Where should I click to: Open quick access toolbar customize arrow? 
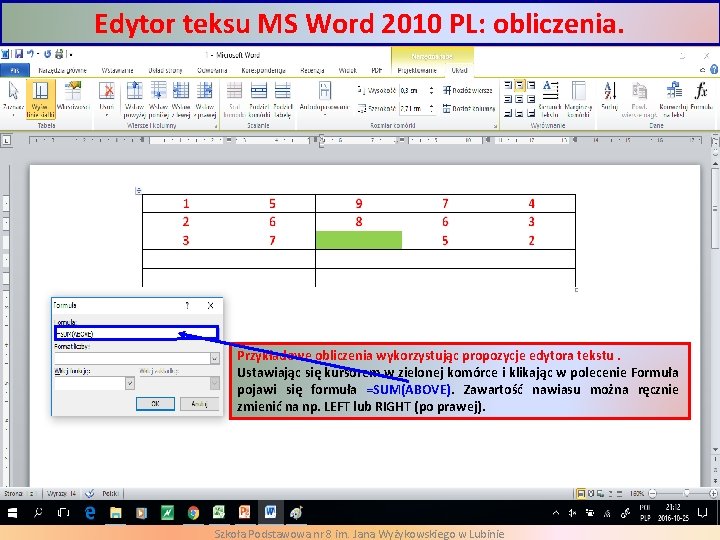coord(71,55)
